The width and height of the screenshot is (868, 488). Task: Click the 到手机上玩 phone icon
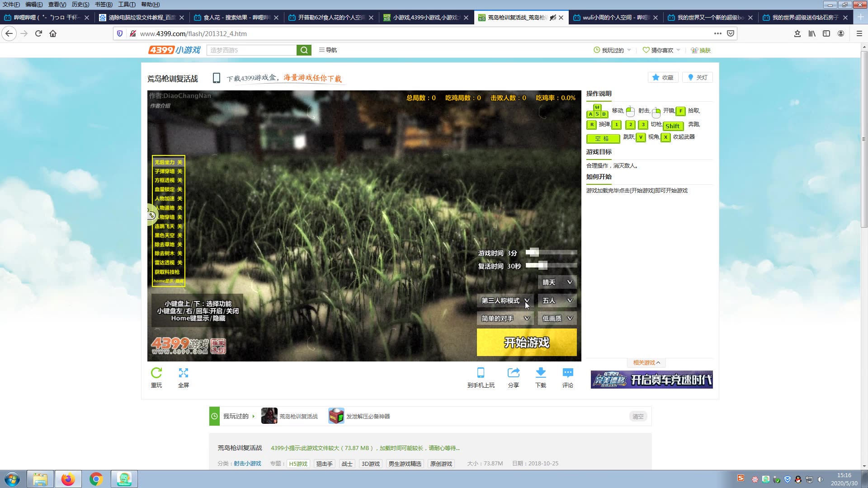coord(481,373)
